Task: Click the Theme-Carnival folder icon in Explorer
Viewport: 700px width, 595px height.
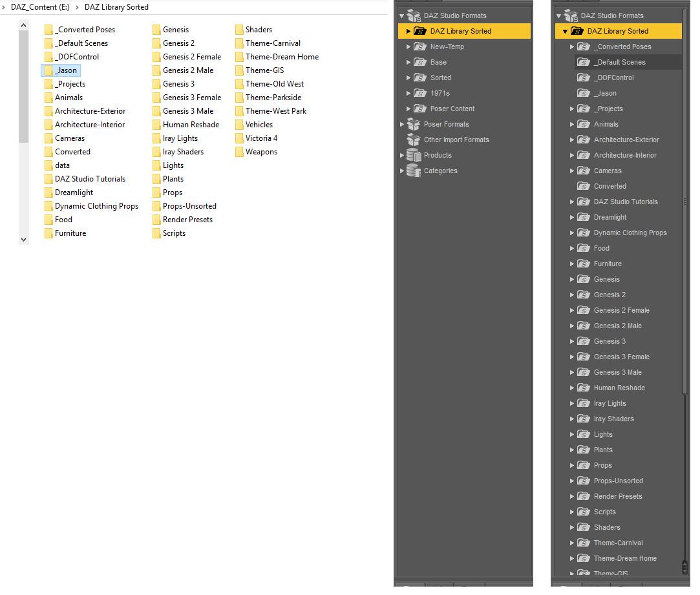Action: point(239,43)
